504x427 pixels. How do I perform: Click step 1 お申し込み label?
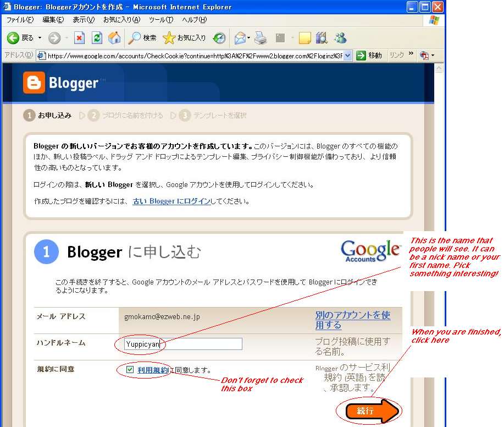click(54, 115)
